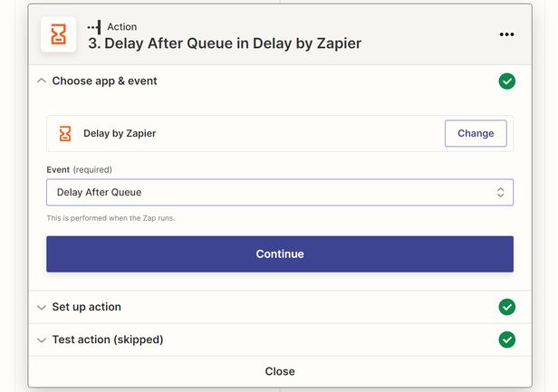
Task: Click the Test action (skipped) heading text
Action: 107,339
